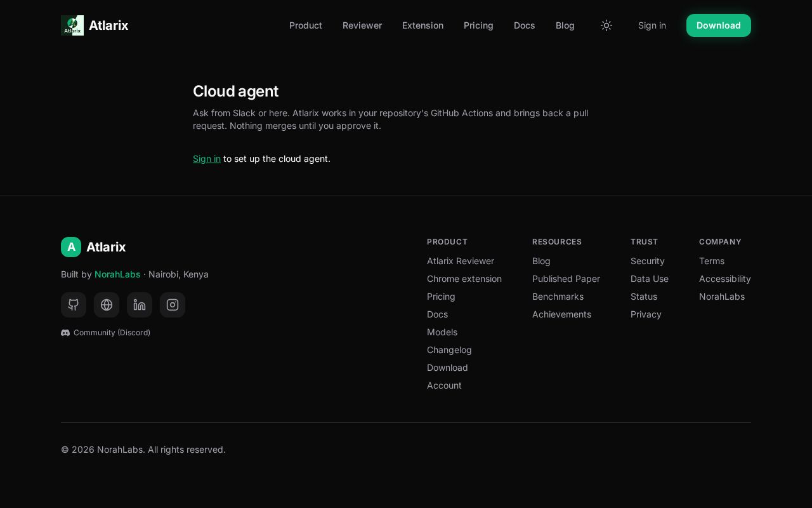Open the Product nav item
The height and width of the screenshot is (508, 812).
coord(306,25)
